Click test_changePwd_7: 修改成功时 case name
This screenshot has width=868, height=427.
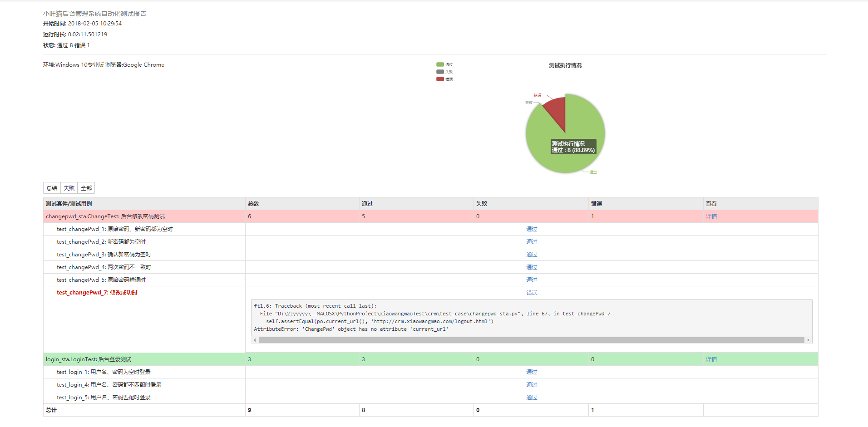pyautogui.click(x=97, y=293)
